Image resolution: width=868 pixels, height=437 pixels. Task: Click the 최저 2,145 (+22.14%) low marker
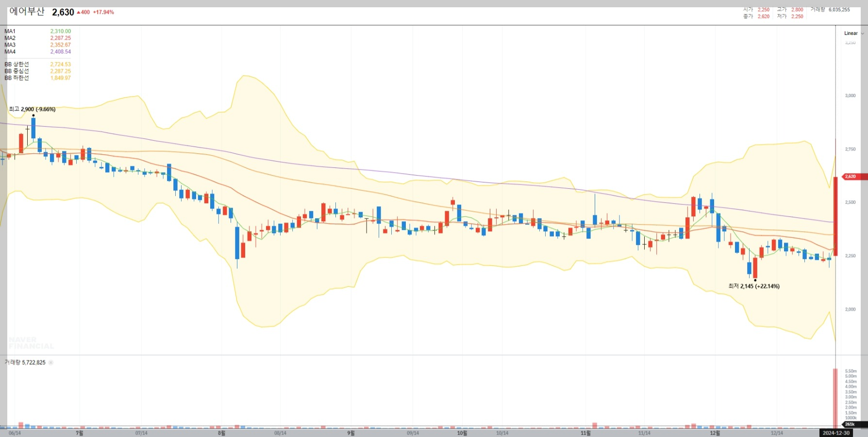[x=754, y=286]
